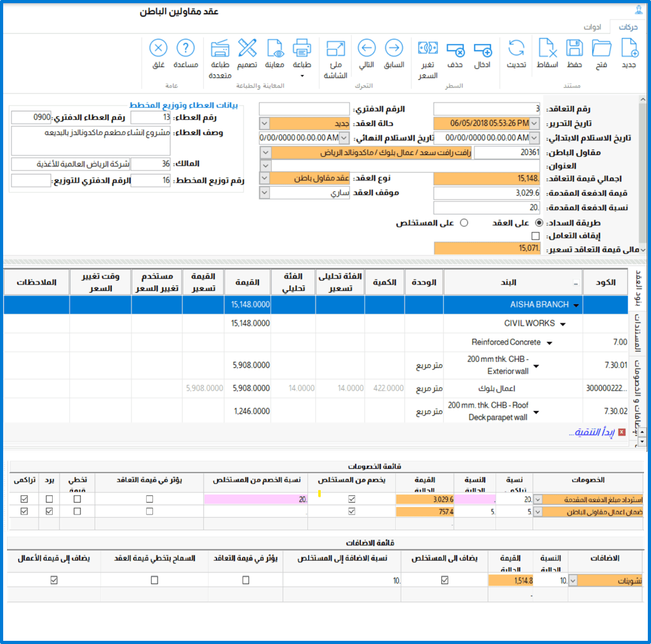Click the اسقاط (Drop) document icon
The image size is (651, 644).
pyautogui.click(x=547, y=48)
